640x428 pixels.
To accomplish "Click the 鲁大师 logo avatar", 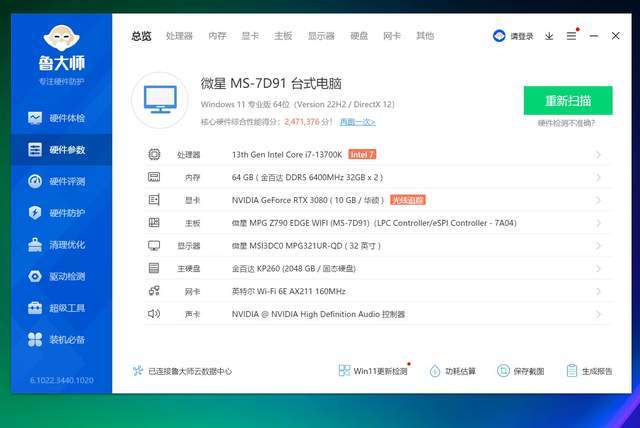I will pyautogui.click(x=61, y=38).
